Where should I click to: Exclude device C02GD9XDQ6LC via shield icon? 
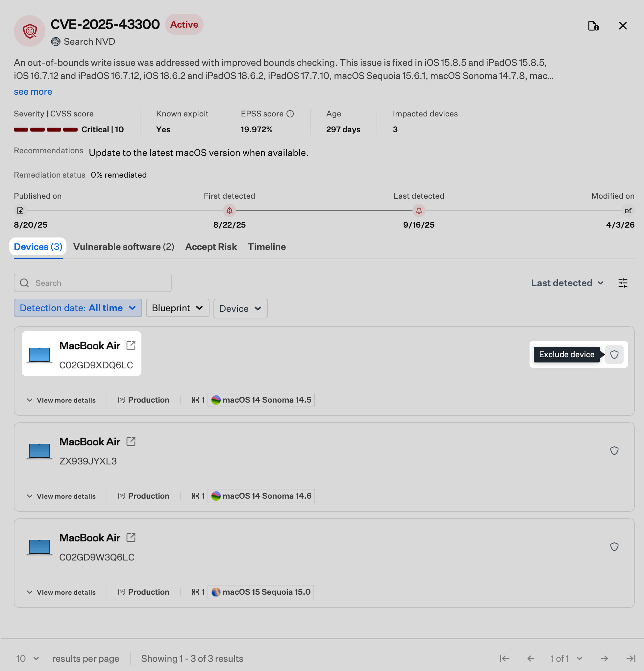point(614,354)
